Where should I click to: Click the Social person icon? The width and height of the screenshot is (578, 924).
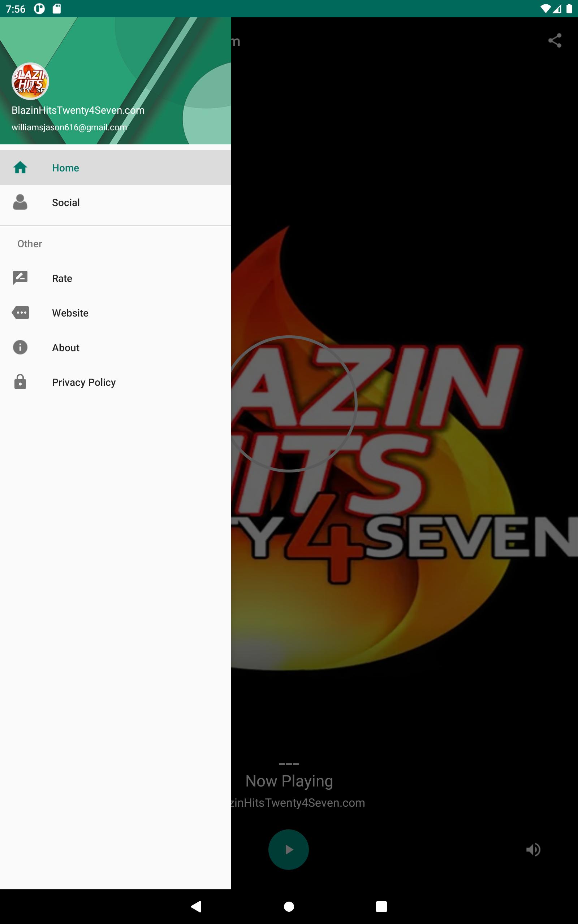coord(20,202)
